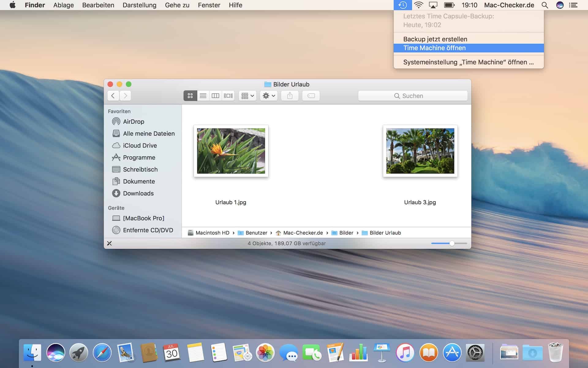588x368 pixels.
Task: Click the Urlaub 3.jpg file name
Action: pos(420,202)
